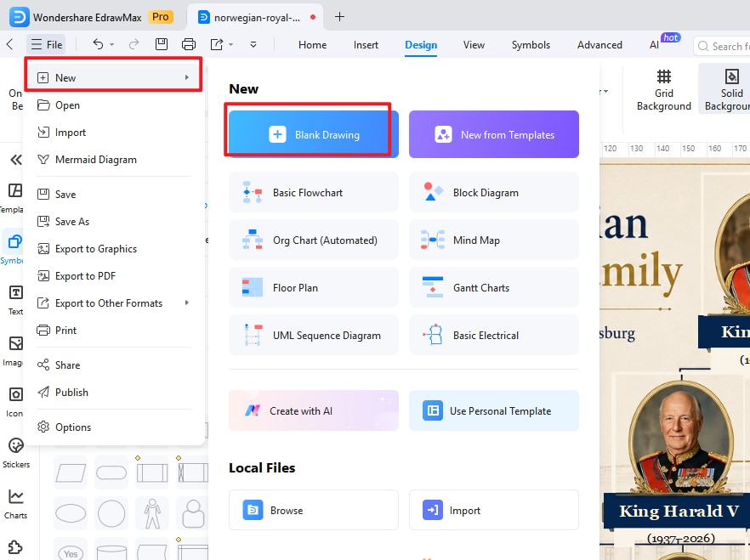This screenshot has width=750, height=560.
Task: Add a new tab with plus icon
Action: (x=339, y=17)
